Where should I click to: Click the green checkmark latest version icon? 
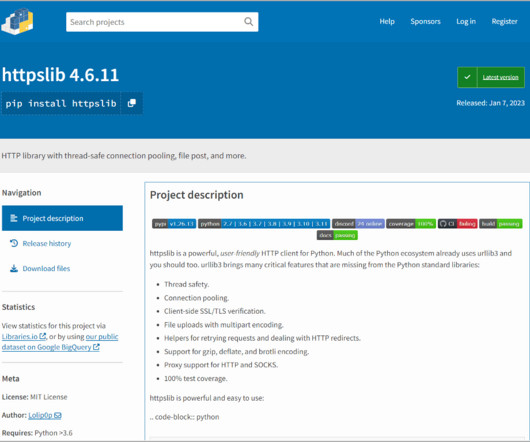tap(467, 77)
